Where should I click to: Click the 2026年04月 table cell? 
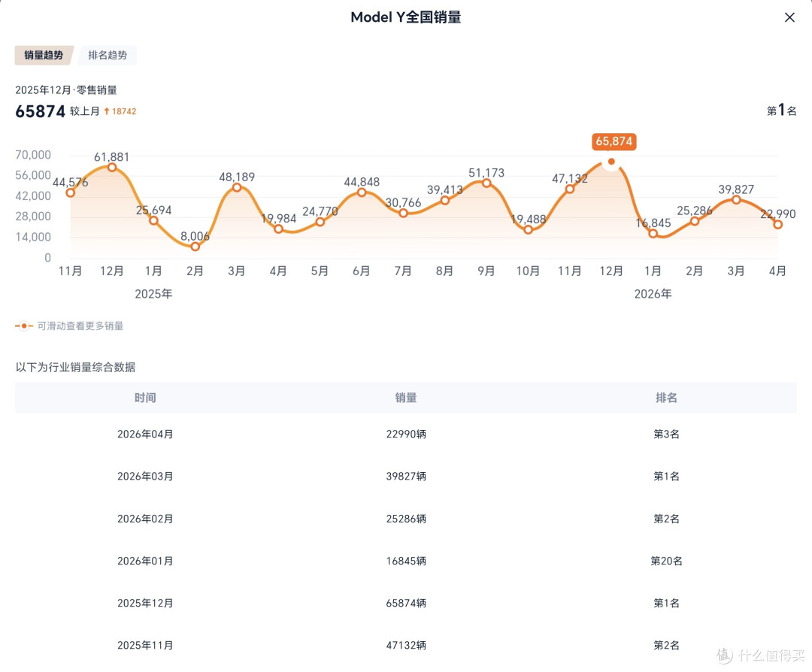(145, 434)
